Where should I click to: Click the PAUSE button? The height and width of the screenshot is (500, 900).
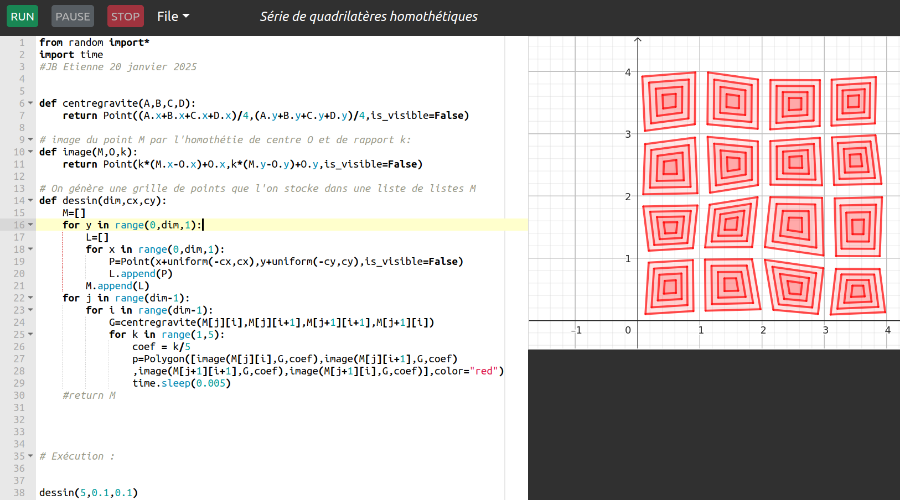pyautogui.click(x=72, y=17)
